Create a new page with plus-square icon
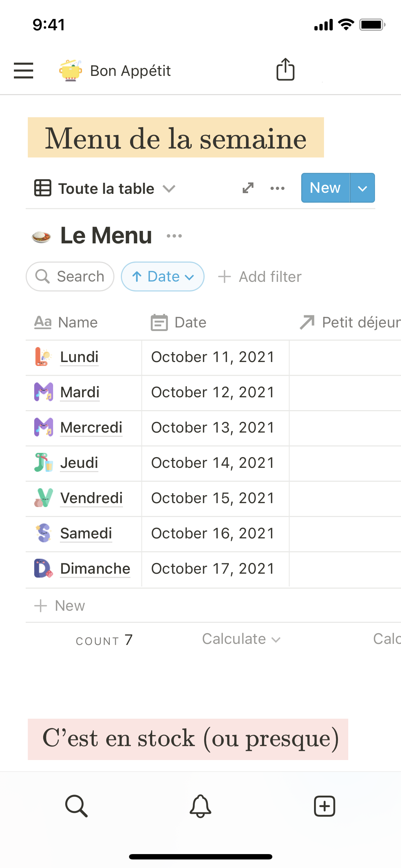401x868 pixels. [324, 806]
